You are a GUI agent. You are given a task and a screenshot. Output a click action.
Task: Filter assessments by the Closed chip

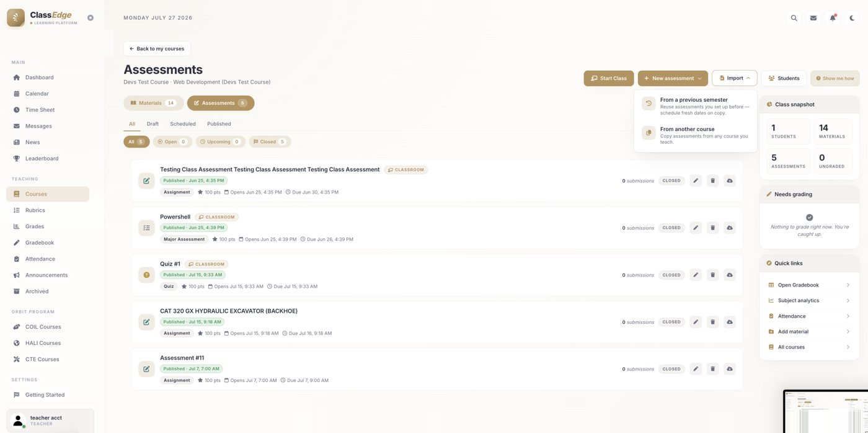click(270, 142)
